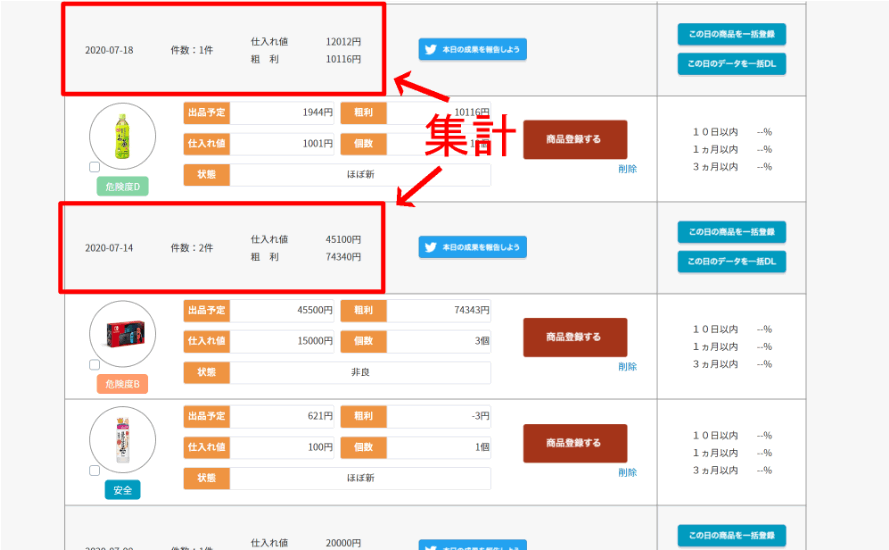Register the green tea bottle product
889x550 pixels.
click(x=575, y=139)
